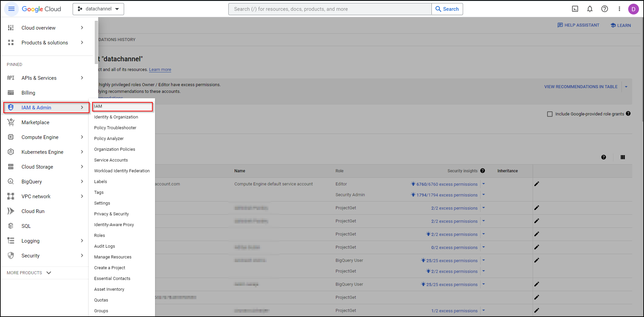Viewport: 644px width, 317px height.
Task: Open Asset Inventory item
Action: 109,289
